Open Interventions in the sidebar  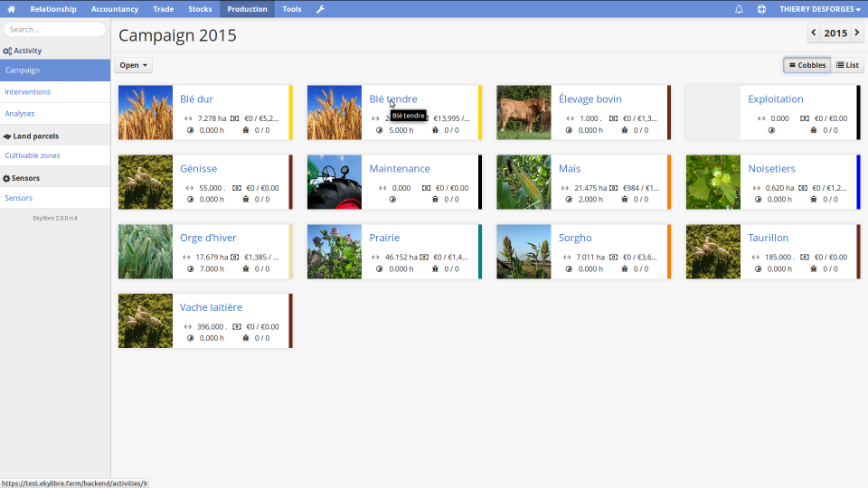tap(55, 92)
